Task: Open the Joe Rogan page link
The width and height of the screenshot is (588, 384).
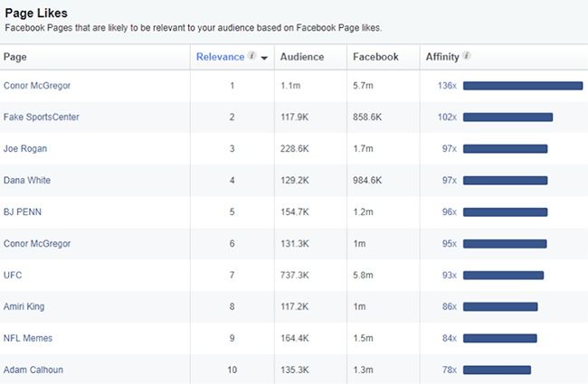Action: (x=25, y=149)
